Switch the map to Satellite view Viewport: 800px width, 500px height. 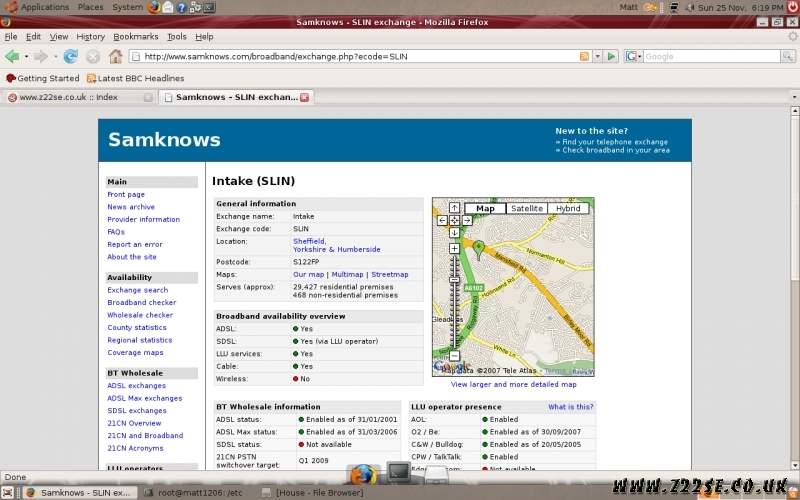tap(527, 208)
